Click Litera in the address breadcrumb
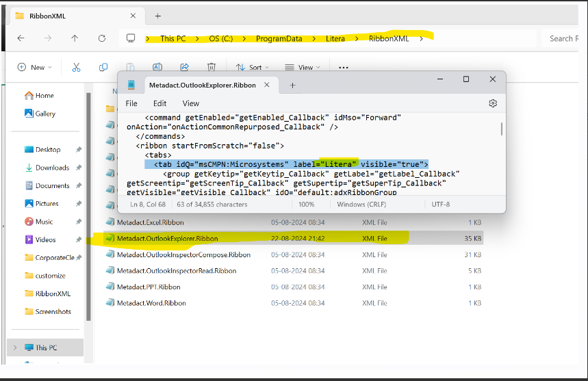This screenshot has height=381, width=588. (335, 38)
